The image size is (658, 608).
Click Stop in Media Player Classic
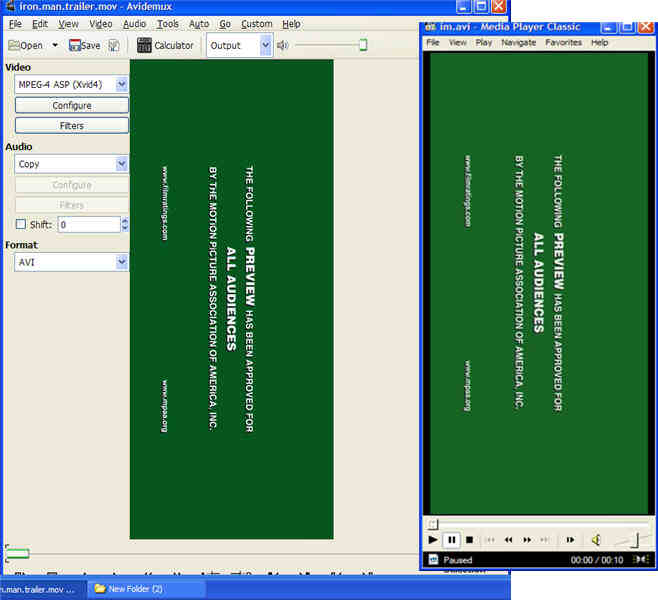pyautogui.click(x=470, y=540)
